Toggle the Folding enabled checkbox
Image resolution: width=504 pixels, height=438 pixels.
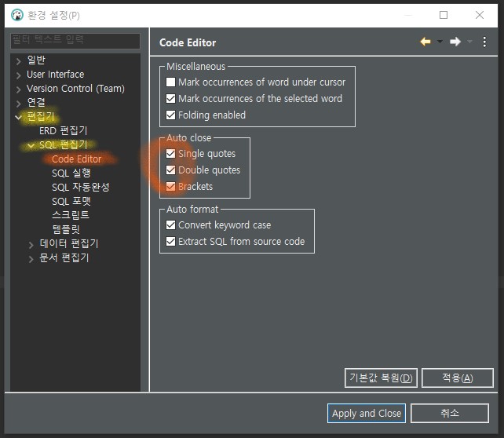click(x=170, y=115)
